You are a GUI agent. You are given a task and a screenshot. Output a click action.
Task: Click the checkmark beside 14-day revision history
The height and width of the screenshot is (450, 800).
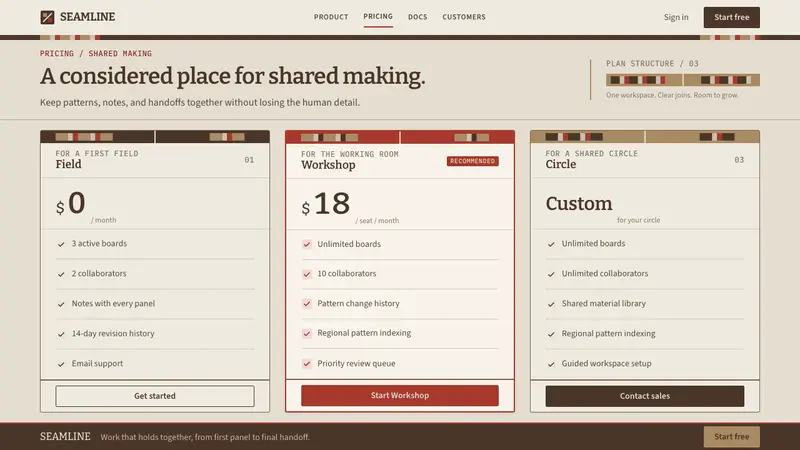point(61,335)
